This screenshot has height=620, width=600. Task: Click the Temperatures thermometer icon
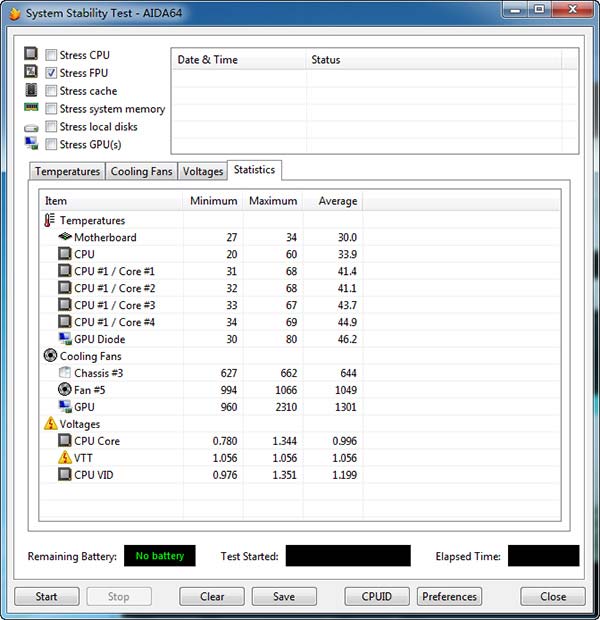click(x=50, y=220)
